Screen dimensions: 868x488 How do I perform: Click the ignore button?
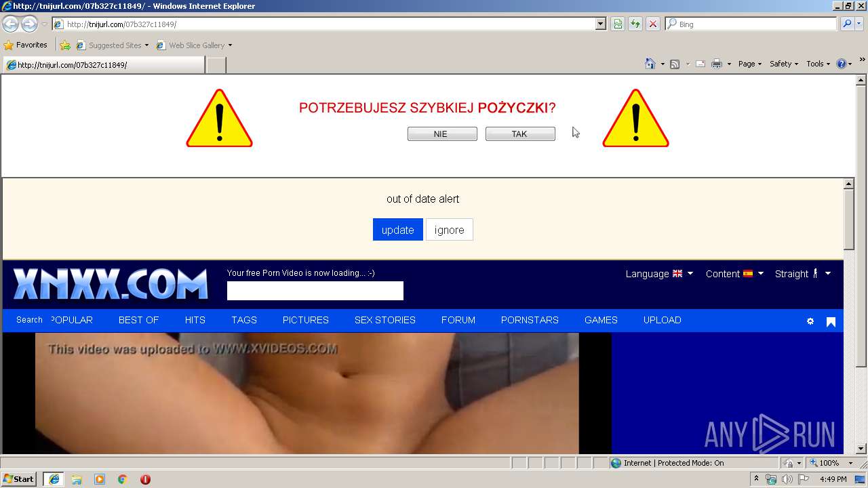[450, 230]
